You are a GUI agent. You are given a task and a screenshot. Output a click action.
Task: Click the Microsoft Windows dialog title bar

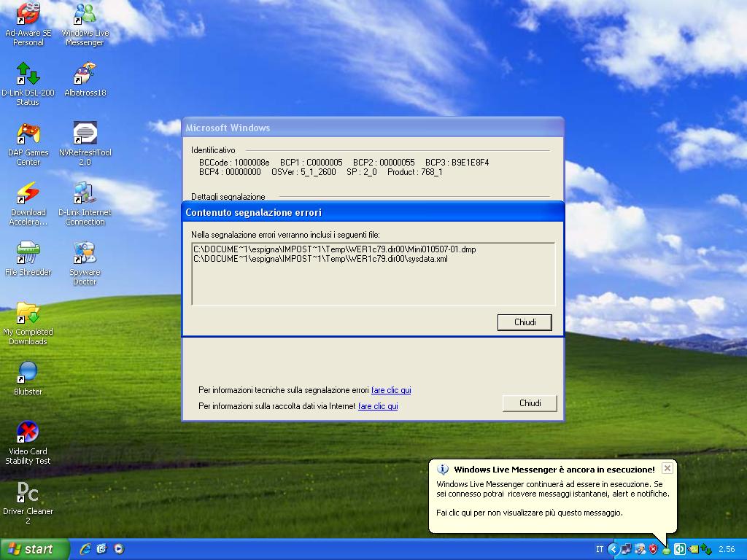click(x=373, y=128)
